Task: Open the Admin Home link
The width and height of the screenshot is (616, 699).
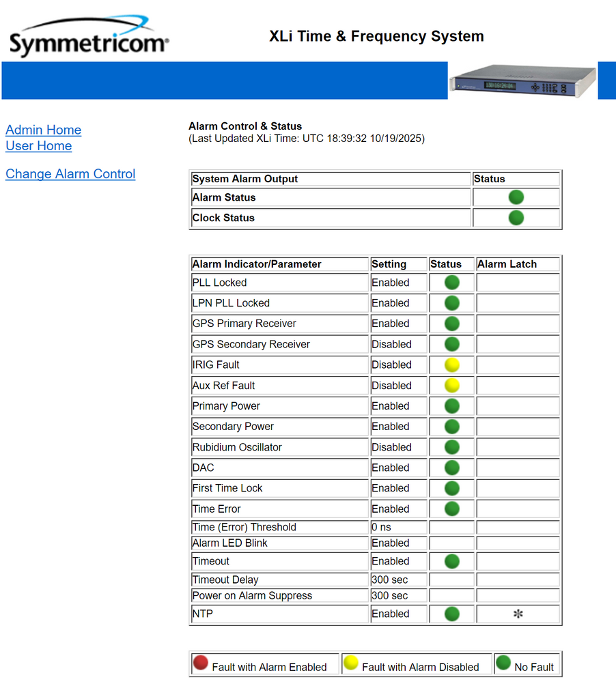Action: click(43, 130)
